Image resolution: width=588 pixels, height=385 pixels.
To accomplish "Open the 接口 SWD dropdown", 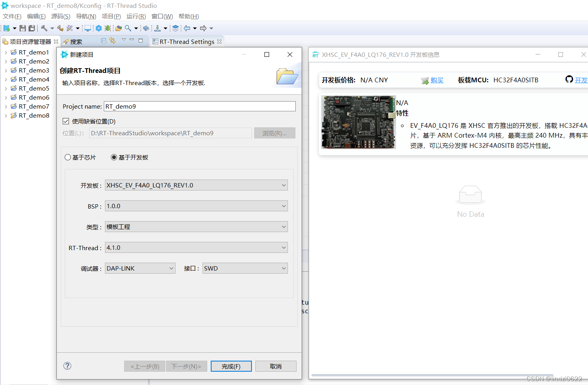I will click(245, 268).
